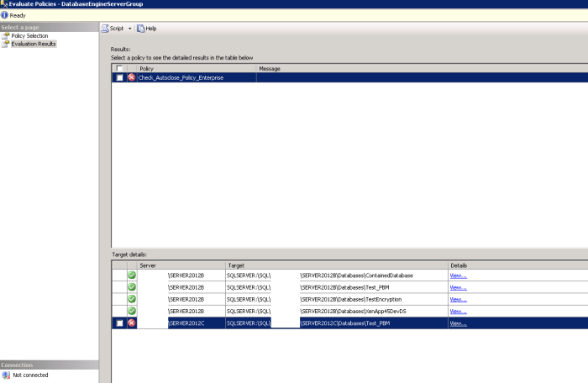The height and width of the screenshot is (383, 588).
Task: Expand the Script dropdown arrow
Action: coord(129,29)
